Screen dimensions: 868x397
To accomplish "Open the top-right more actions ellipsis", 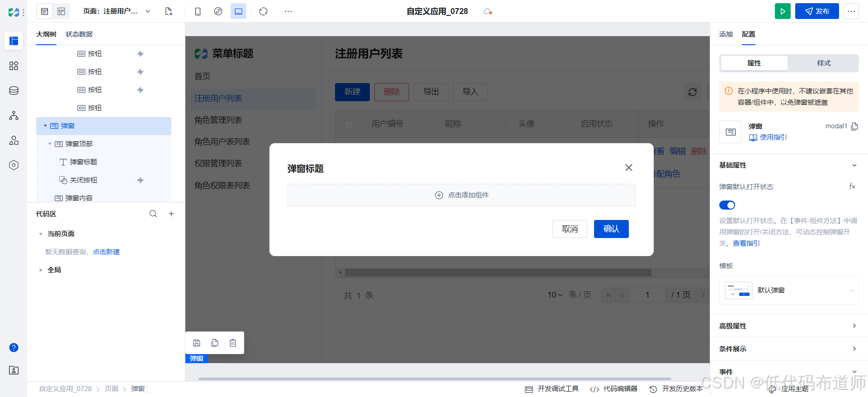I will [851, 11].
